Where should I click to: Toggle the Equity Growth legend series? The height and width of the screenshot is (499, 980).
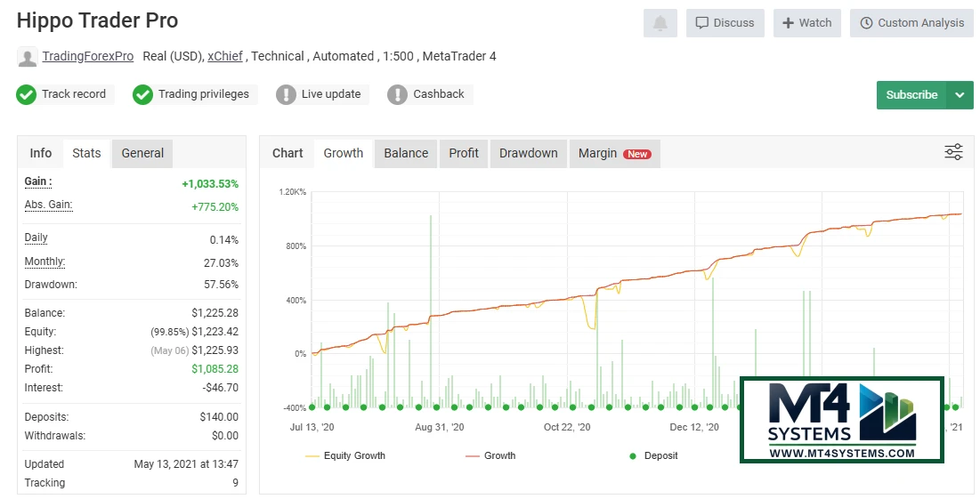click(344, 455)
